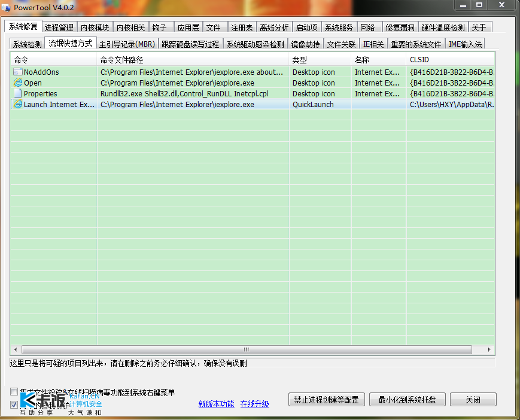Toggle the right-click menu integration checkbox

(x=14, y=392)
